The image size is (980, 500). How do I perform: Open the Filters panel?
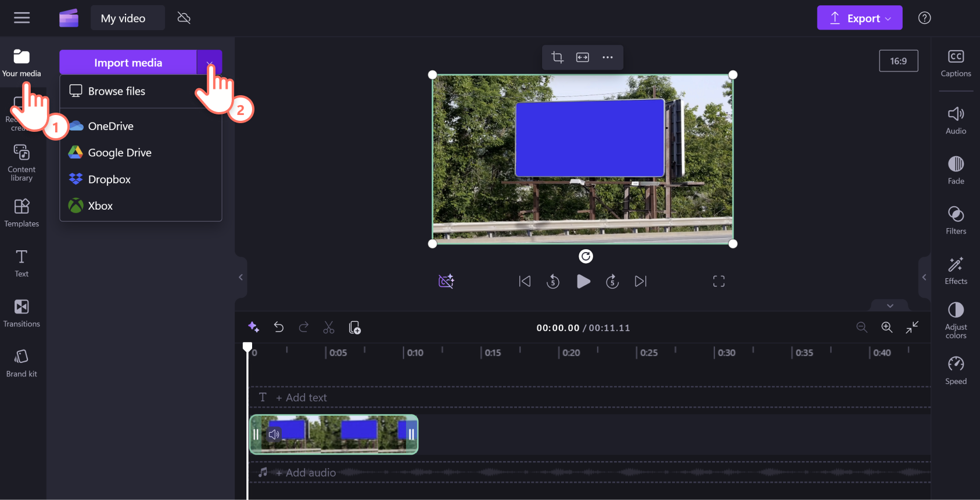[956, 221]
